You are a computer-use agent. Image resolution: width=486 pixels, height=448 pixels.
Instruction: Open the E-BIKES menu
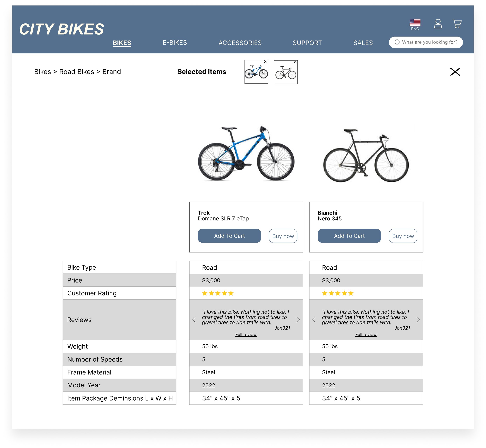[175, 43]
